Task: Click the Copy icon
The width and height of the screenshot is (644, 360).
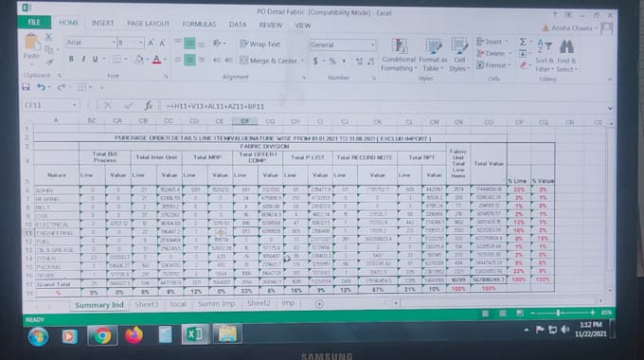Action: coord(49,49)
